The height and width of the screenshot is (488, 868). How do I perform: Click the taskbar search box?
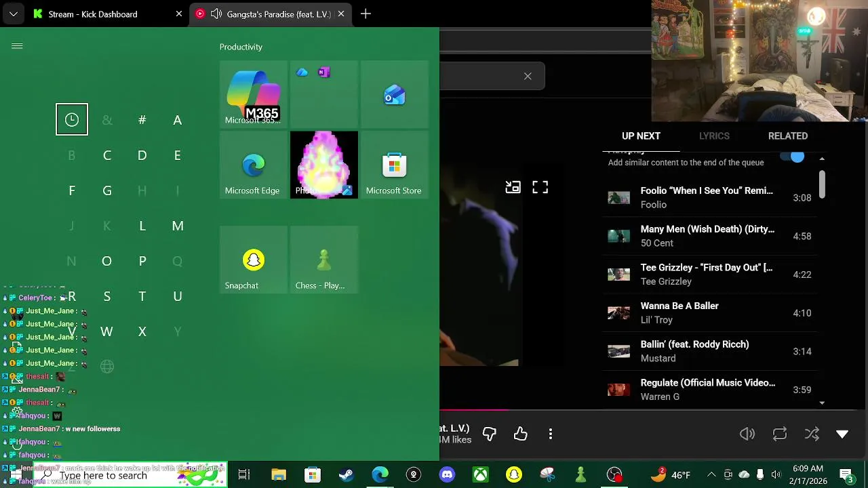pos(130,475)
